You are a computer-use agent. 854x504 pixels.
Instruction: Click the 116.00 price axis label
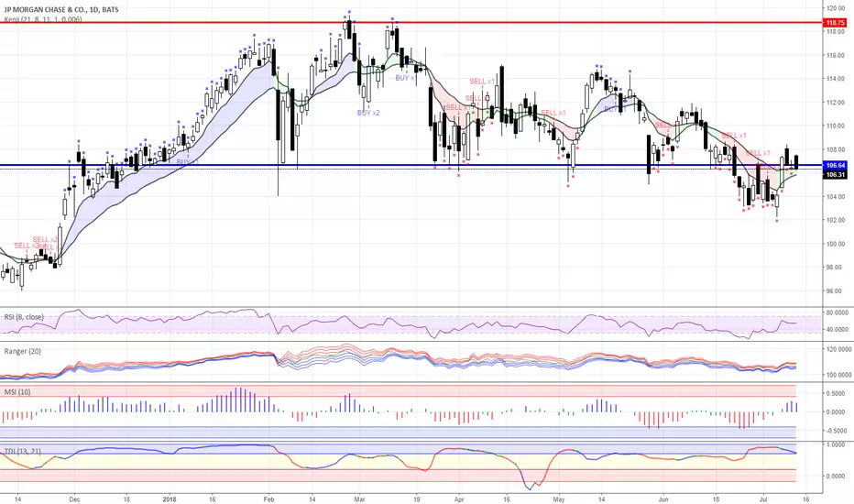pyautogui.click(x=836, y=56)
